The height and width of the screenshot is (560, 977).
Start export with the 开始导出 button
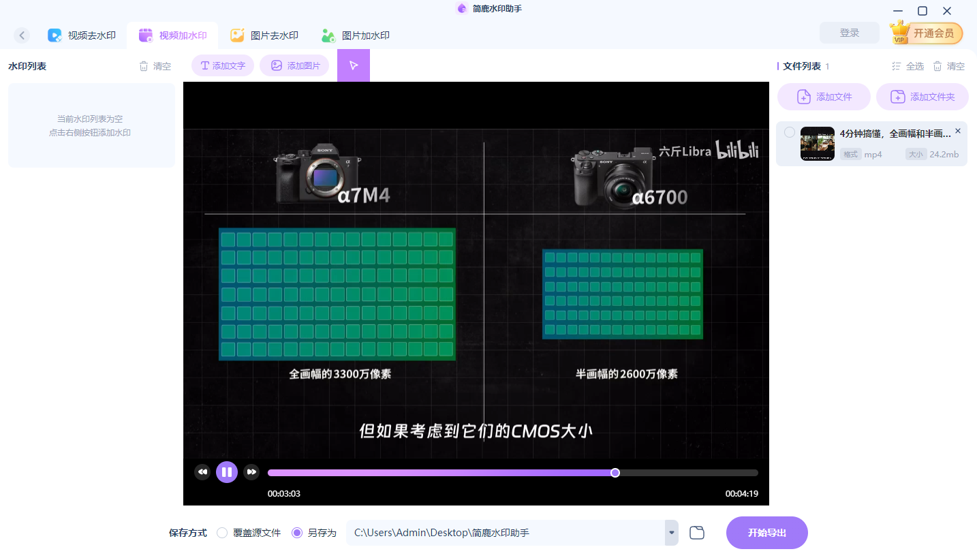tap(766, 532)
